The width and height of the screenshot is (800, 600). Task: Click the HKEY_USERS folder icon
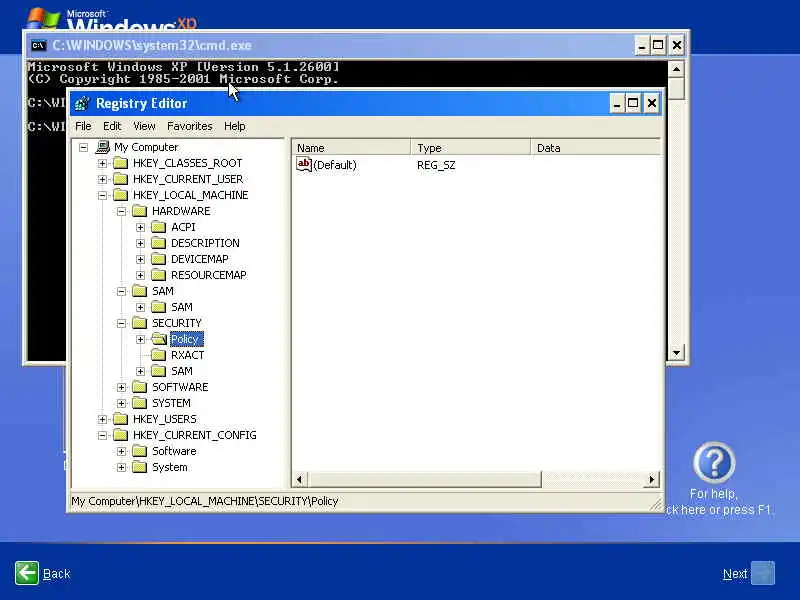tap(121, 419)
